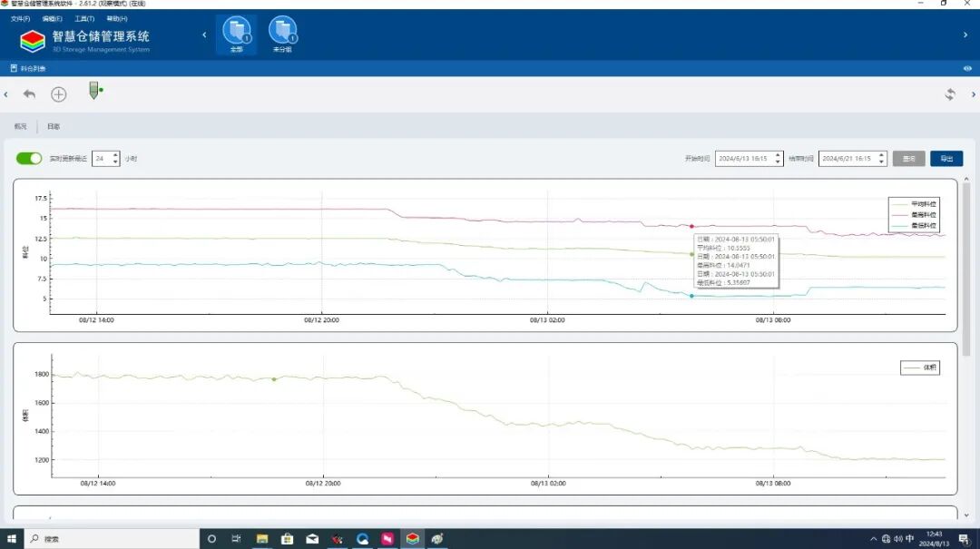Screen dimensions: 980x549
Task: Click the 体积 legend entry in volume chart
Action: click(920, 368)
